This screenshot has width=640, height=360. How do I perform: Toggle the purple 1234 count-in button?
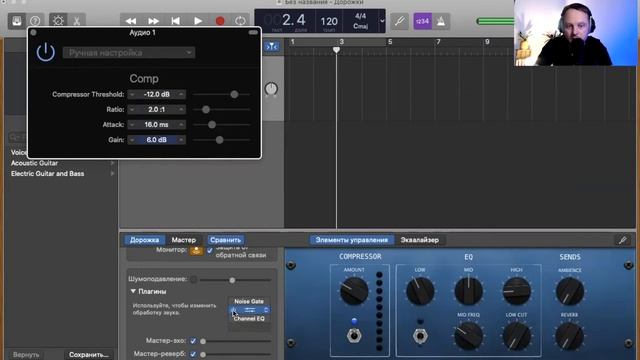tap(422, 21)
